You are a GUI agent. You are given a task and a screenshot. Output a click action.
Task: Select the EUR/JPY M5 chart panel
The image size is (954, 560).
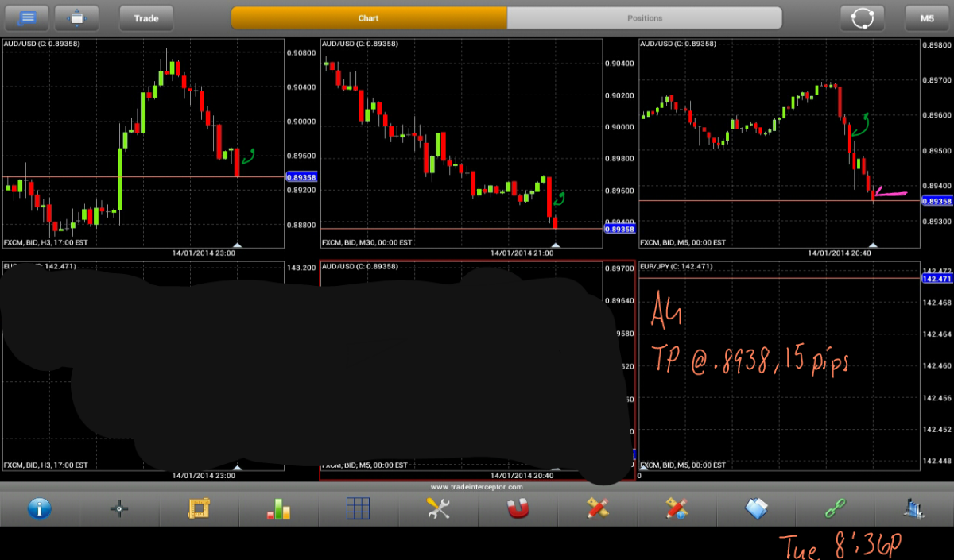779,365
